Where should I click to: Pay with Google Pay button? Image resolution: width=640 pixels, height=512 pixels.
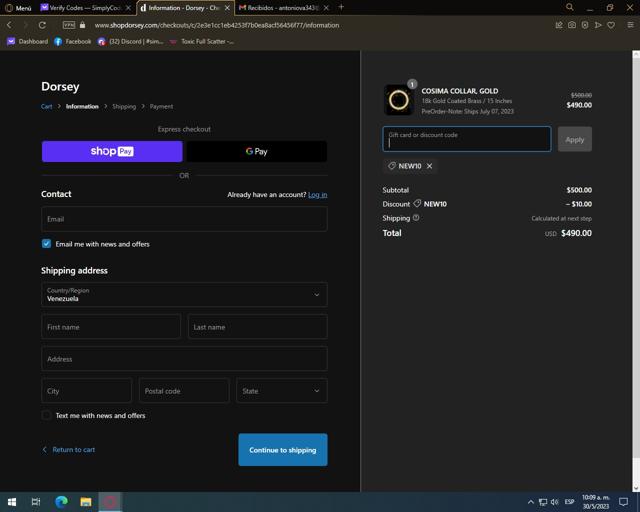(257, 151)
